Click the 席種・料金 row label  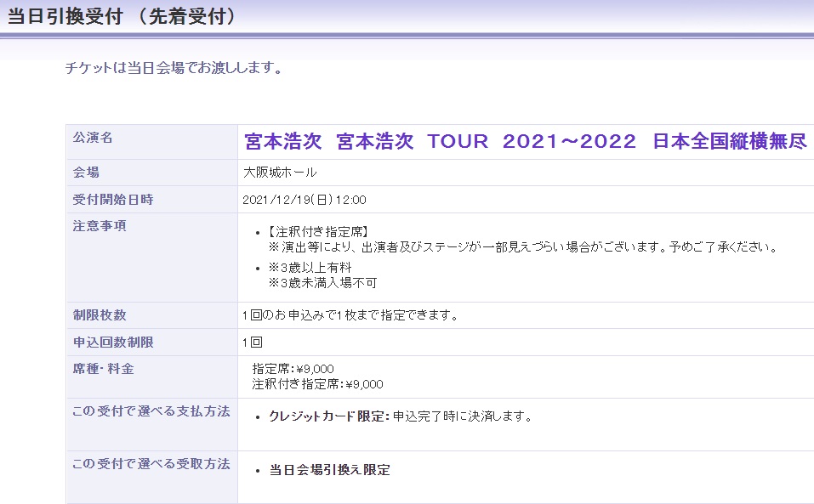(103, 369)
